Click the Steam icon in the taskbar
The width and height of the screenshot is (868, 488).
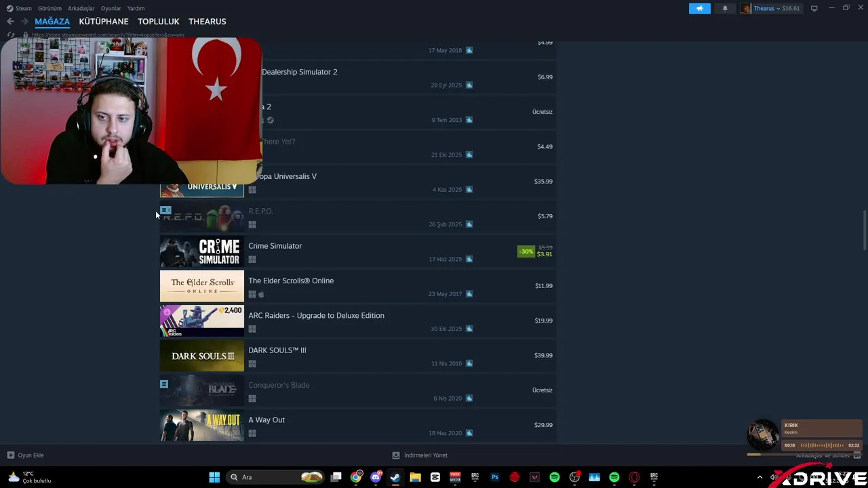pyautogui.click(x=395, y=477)
